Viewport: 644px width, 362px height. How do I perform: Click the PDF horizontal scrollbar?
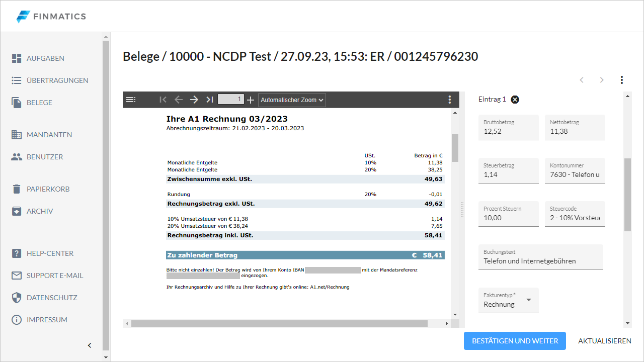(279, 323)
